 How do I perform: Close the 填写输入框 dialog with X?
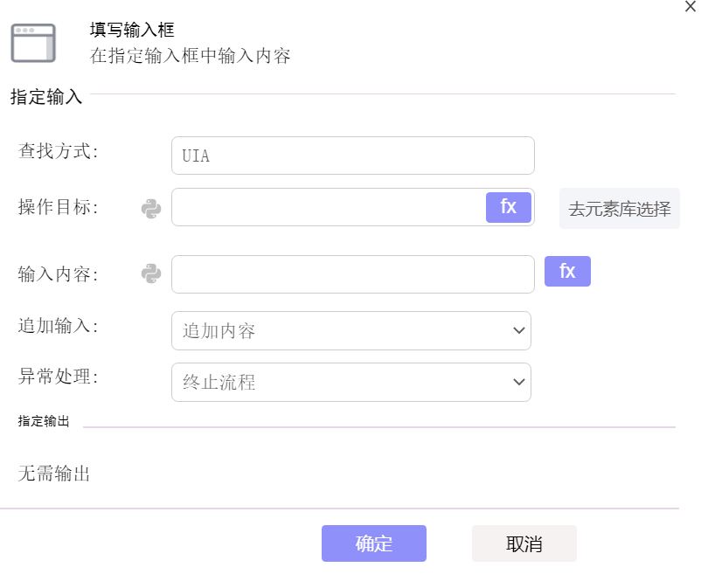click(691, 7)
